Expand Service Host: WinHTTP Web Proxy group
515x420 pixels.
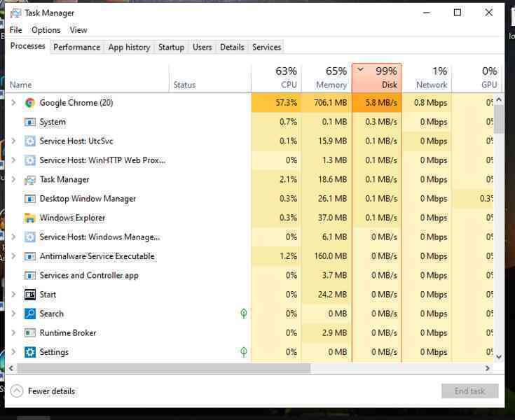pos(13,160)
